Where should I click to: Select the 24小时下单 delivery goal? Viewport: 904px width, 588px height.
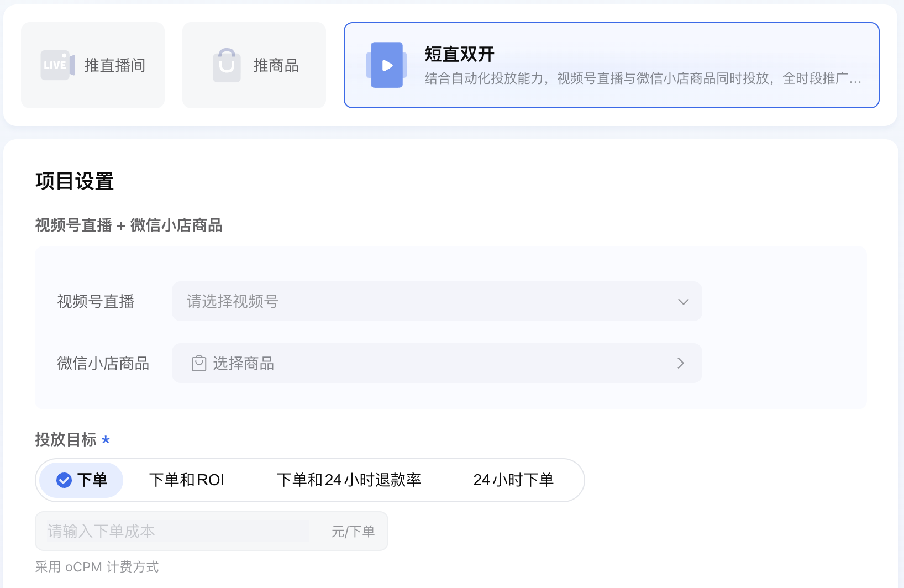[x=513, y=480]
